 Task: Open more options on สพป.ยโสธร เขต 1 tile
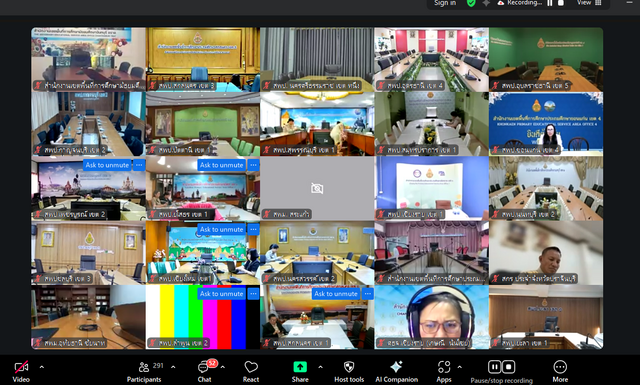click(253, 165)
